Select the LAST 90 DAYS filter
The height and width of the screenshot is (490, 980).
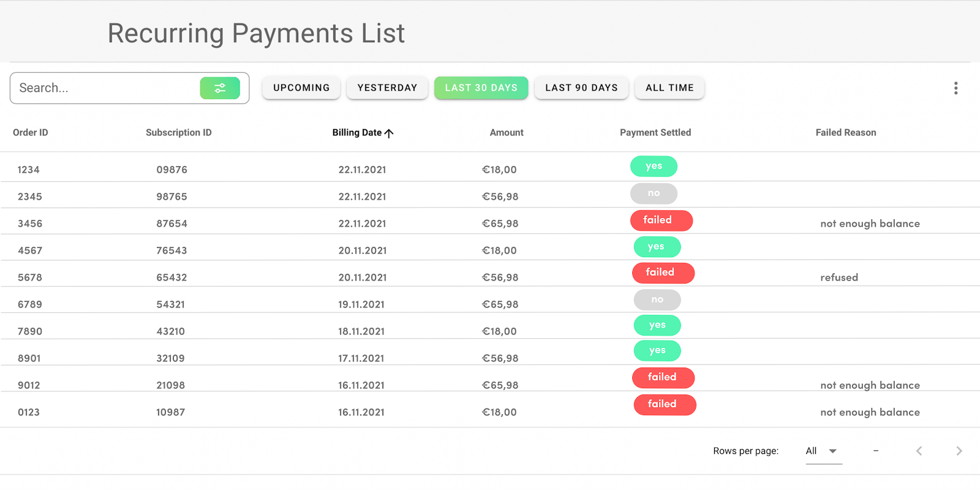pos(582,88)
